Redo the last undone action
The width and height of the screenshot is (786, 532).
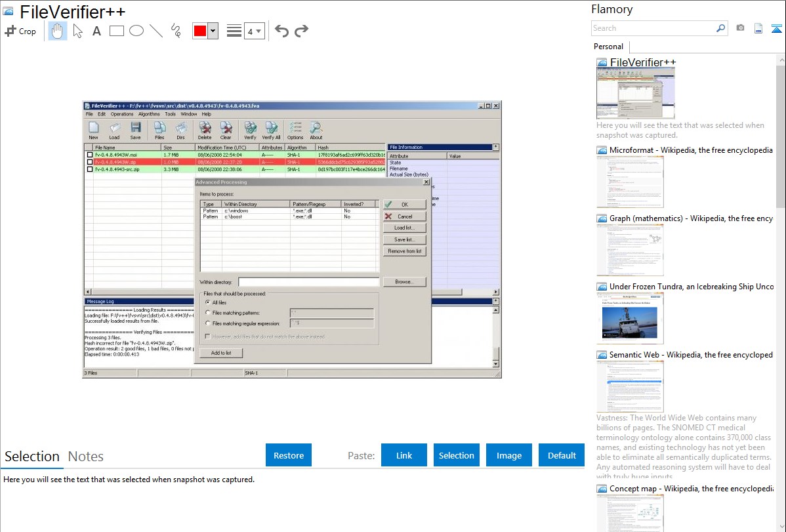click(x=301, y=31)
